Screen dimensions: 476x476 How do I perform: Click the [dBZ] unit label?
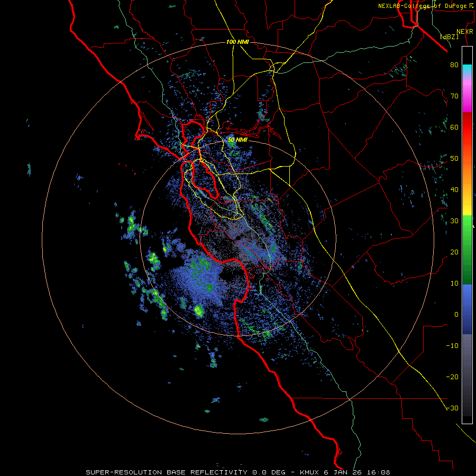(450, 36)
